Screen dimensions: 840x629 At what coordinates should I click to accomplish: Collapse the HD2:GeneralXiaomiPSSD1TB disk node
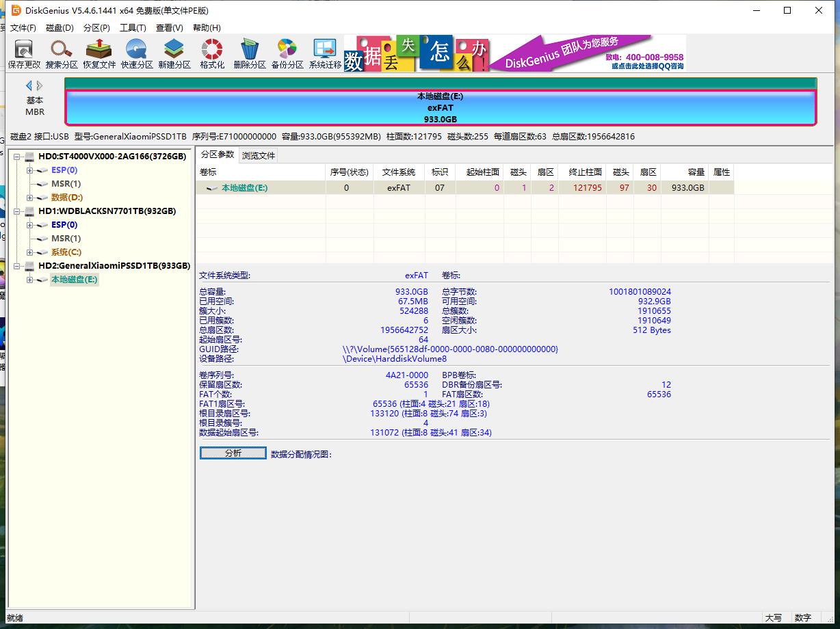click(x=17, y=266)
